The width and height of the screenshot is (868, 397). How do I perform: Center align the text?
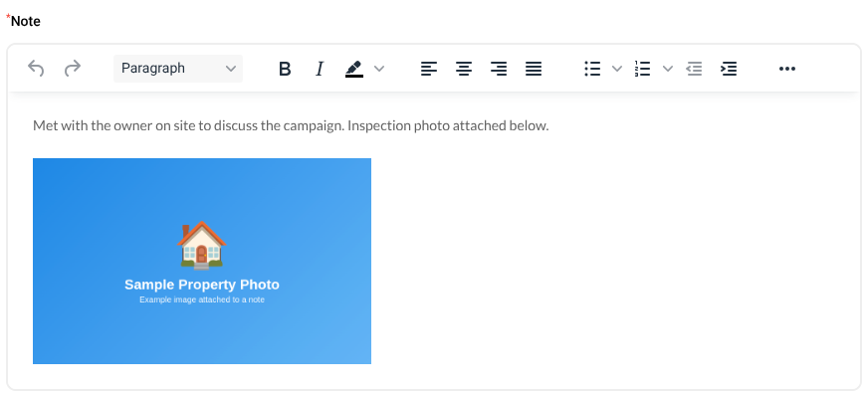click(x=464, y=69)
